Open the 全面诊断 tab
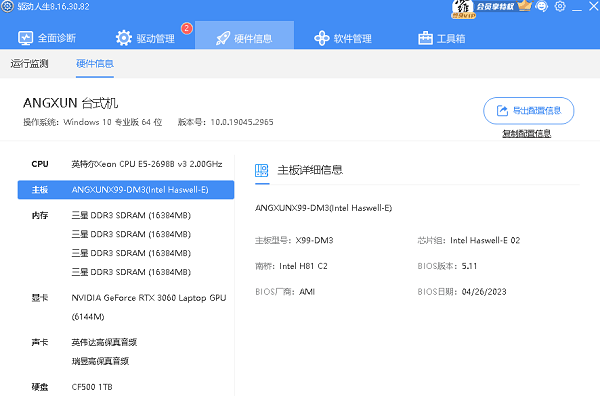Viewport: 600px width, 396px height. coord(47,38)
